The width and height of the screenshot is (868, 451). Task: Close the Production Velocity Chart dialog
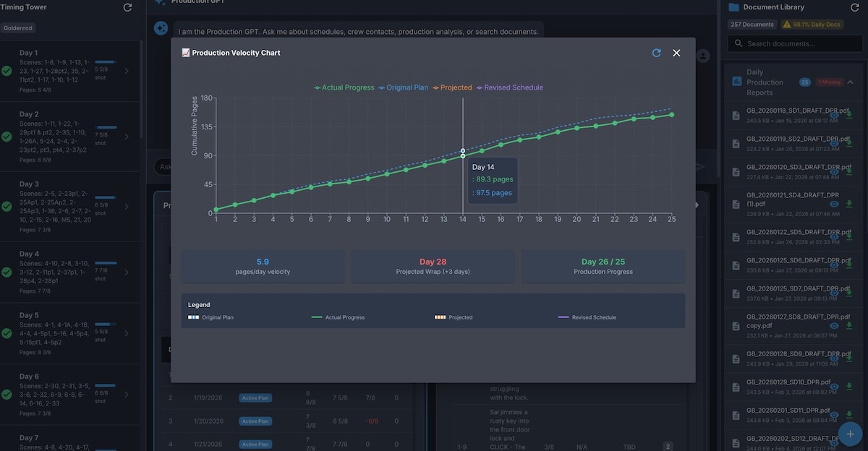point(676,53)
